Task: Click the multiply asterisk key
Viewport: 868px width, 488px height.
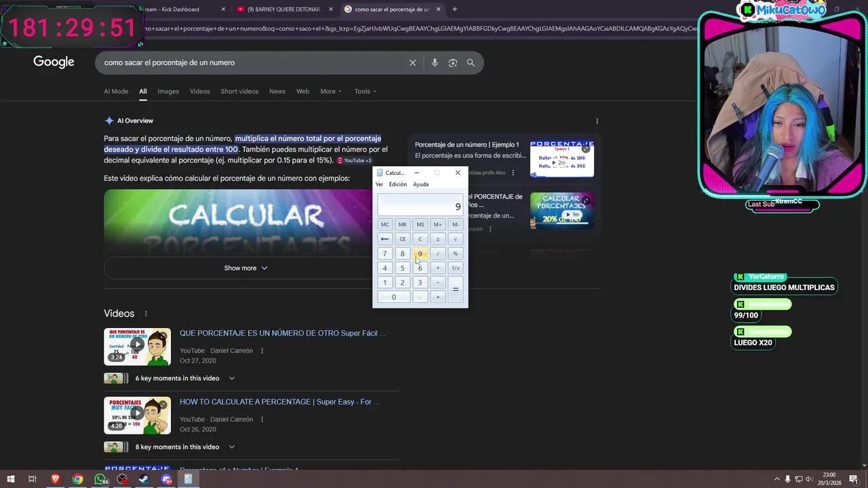Action: (x=437, y=268)
